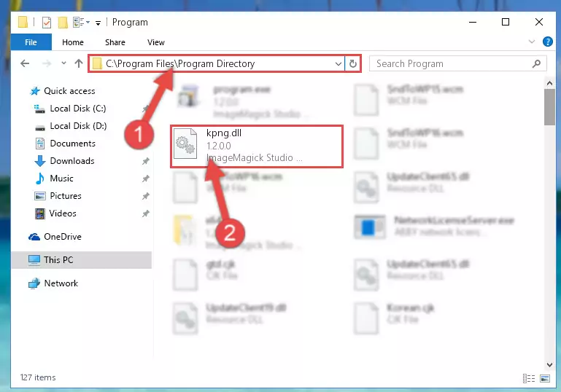The width and height of the screenshot is (561, 392).
Task: Click the vertical scrollbar thumb
Action: 549,107
